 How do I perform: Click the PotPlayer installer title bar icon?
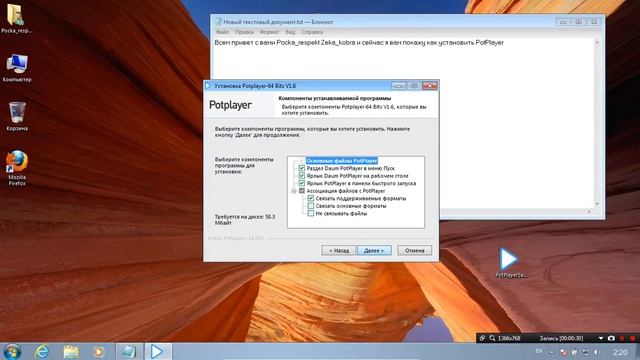(208, 86)
